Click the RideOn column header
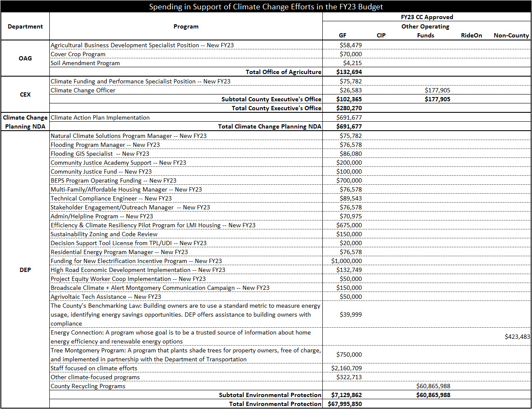The width and height of the screenshot is (532, 409). (x=471, y=35)
